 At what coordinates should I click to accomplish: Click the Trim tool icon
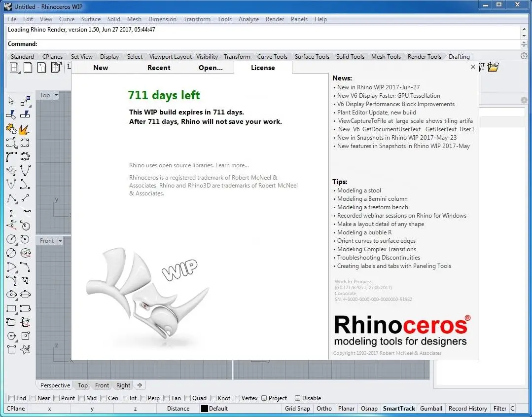tap(11, 115)
